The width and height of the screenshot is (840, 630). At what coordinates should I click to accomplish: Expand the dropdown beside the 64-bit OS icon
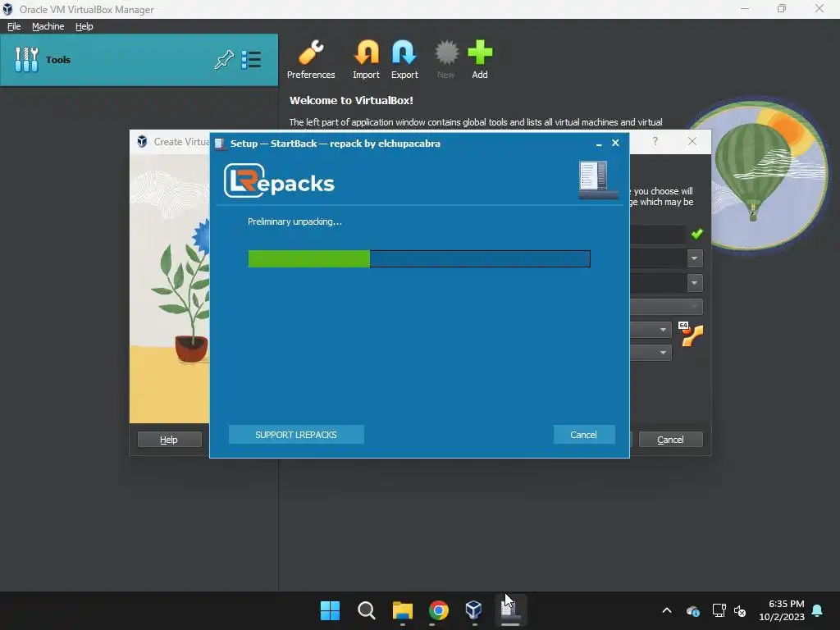[x=663, y=330]
